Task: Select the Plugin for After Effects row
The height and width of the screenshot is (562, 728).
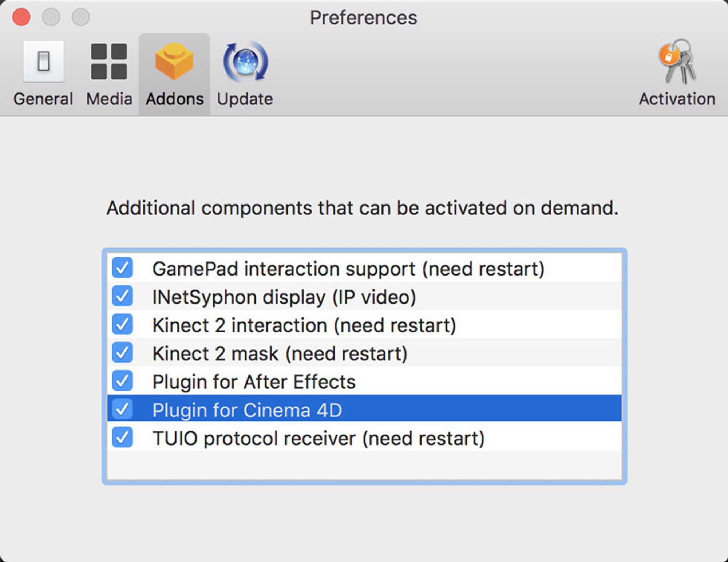Action: click(254, 382)
